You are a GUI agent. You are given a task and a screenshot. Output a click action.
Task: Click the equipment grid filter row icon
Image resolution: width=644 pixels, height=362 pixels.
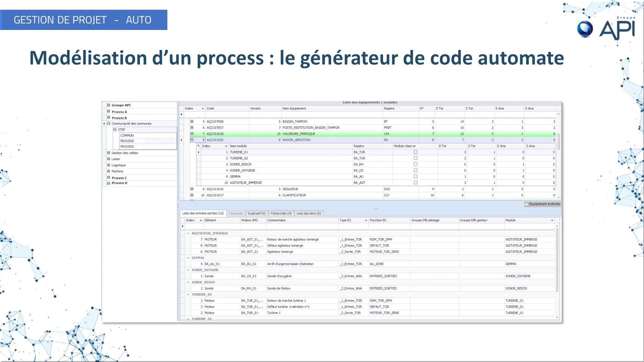(181, 114)
